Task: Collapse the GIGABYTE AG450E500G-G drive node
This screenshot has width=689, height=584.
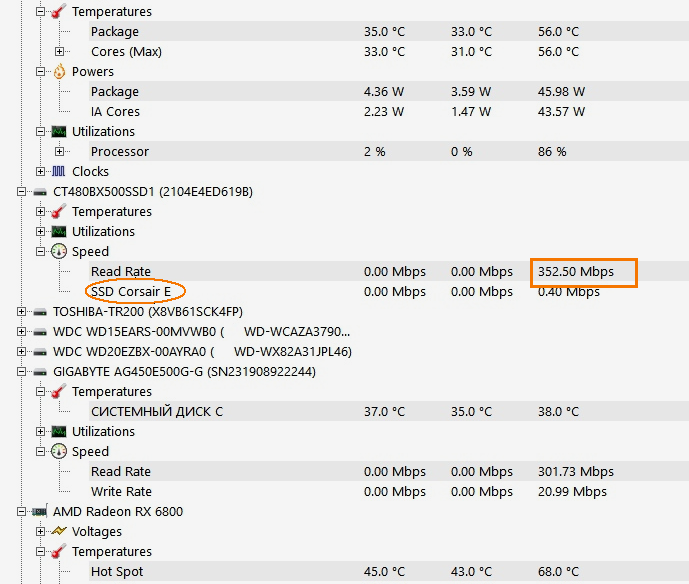Action: pyautogui.click(x=22, y=372)
